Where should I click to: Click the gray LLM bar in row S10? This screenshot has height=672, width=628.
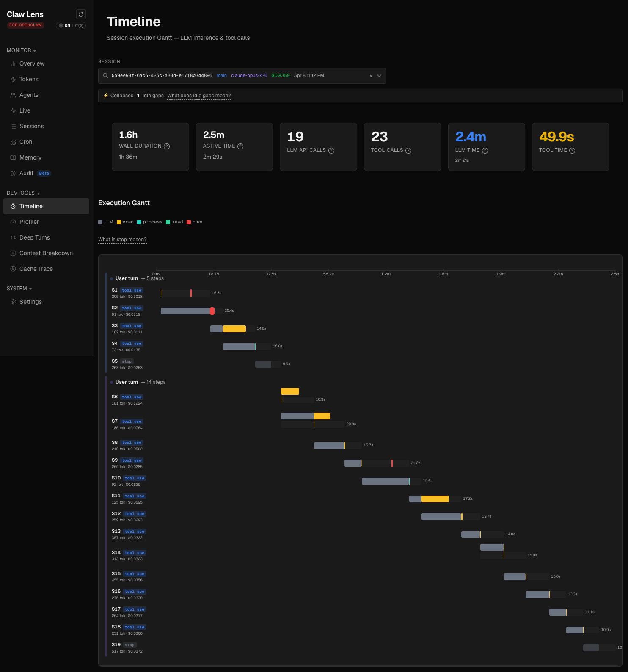click(x=386, y=481)
